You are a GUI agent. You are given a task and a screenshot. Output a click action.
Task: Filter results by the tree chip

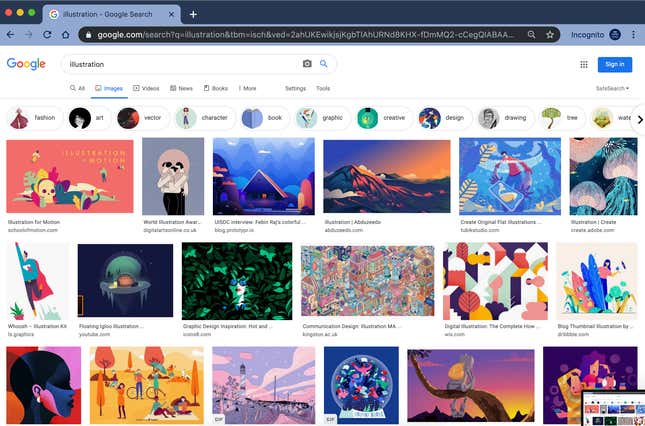tap(562, 118)
